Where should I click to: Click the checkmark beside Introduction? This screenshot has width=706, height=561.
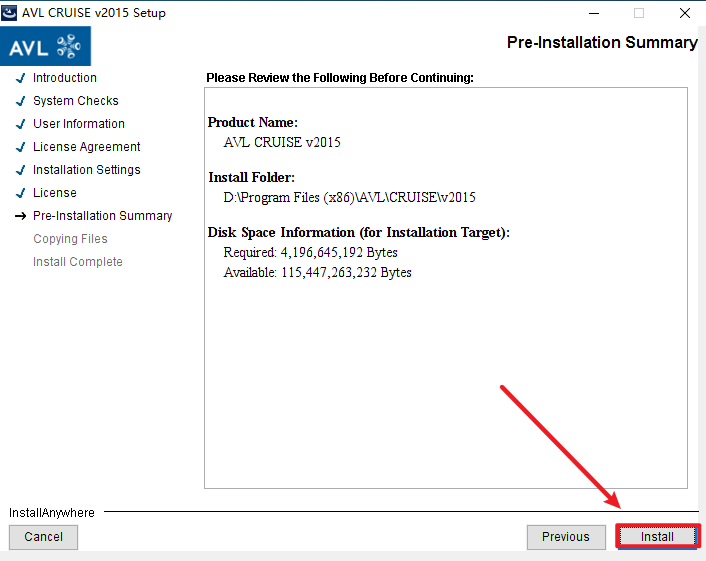coord(20,78)
